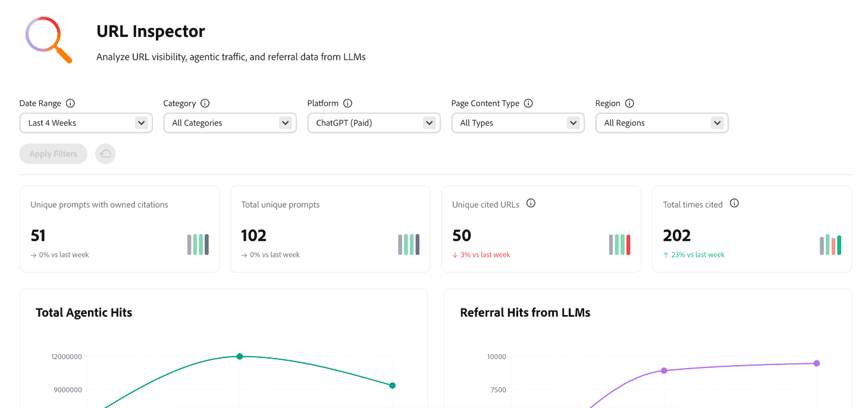Click the last purple point on Referral Hits chart
The height and width of the screenshot is (408, 868).
(x=816, y=363)
